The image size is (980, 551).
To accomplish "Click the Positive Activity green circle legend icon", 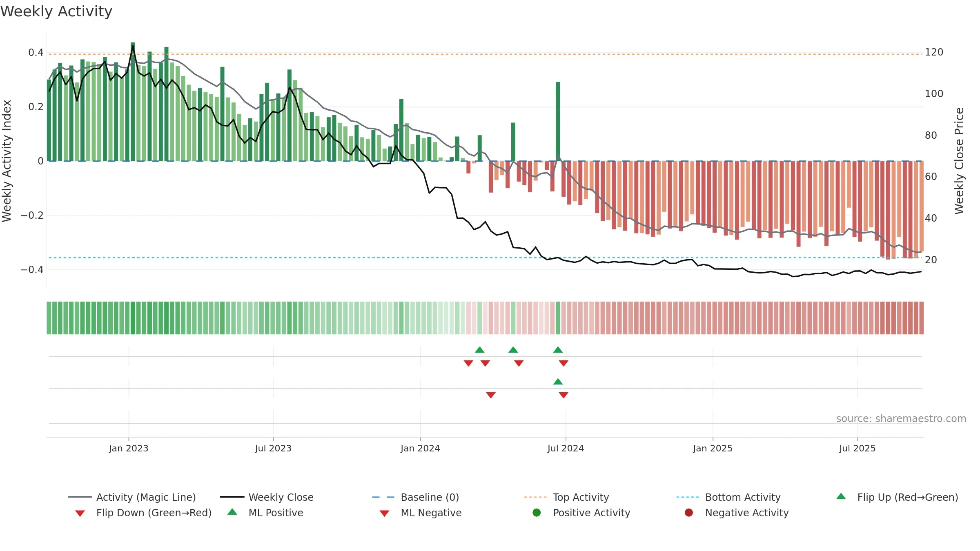I will tap(537, 513).
